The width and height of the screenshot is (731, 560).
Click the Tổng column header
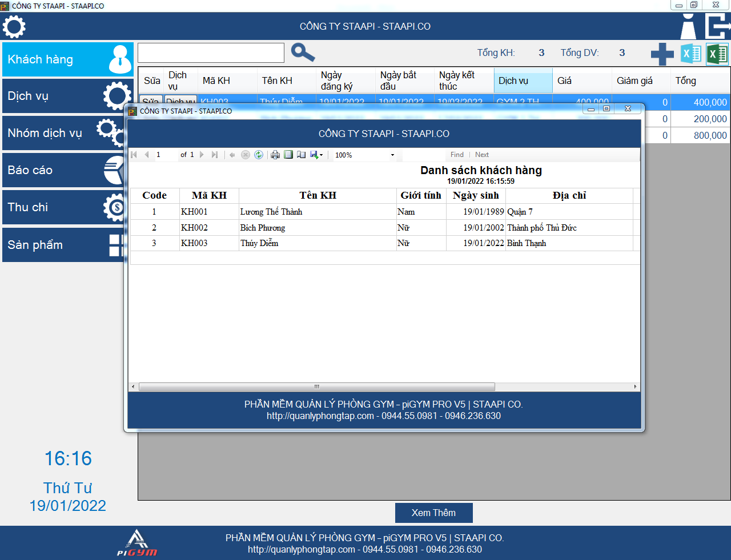tap(700, 80)
